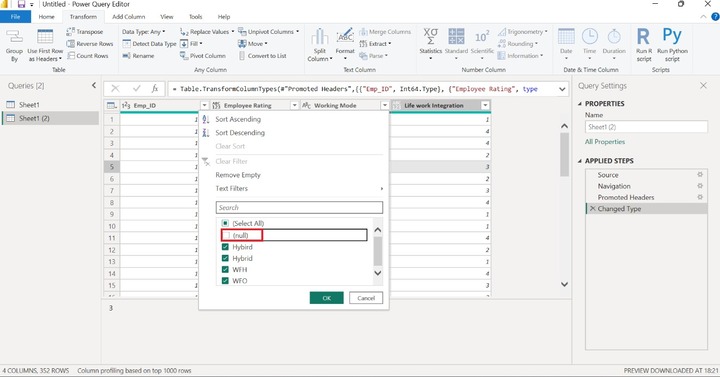This screenshot has width=720, height=377.
Task: Uncheck the WFO checkbox
Action: tap(225, 281)
